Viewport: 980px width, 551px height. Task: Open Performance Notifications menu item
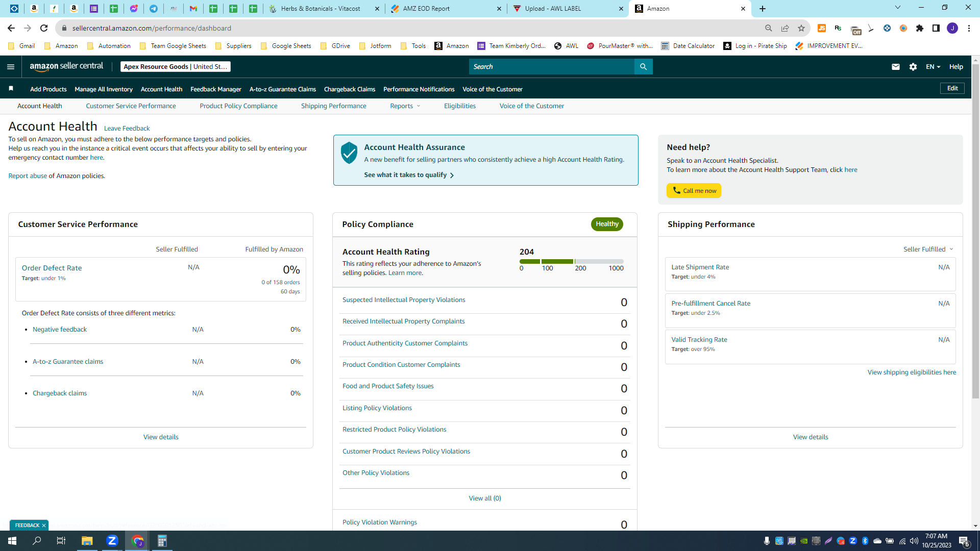(x=419, y=89)
